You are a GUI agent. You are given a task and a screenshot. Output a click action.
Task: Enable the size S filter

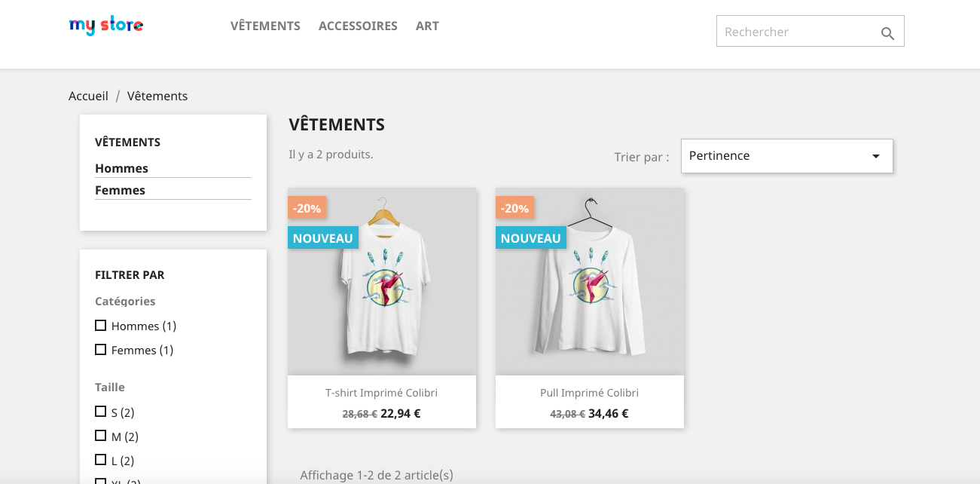[x=100, y=412]
